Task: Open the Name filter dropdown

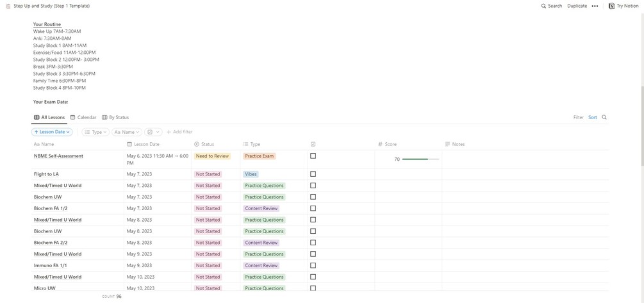Action: 126,132
